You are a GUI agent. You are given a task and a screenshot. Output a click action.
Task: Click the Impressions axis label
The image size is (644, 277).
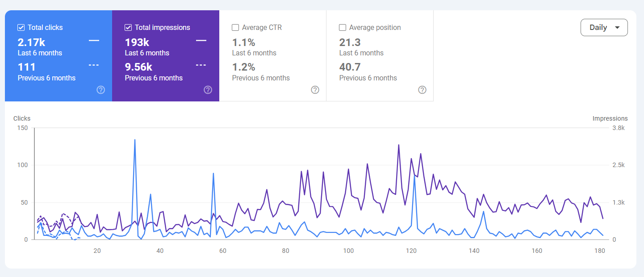(610, 118)
